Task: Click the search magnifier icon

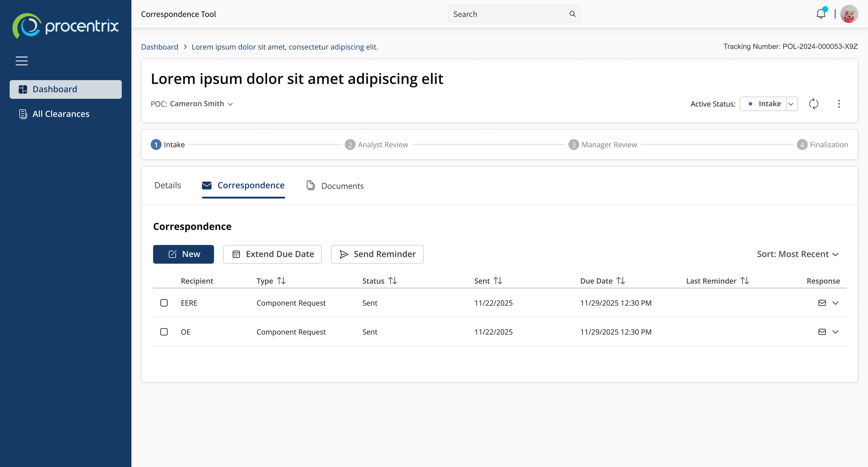Action: (573, 14)
